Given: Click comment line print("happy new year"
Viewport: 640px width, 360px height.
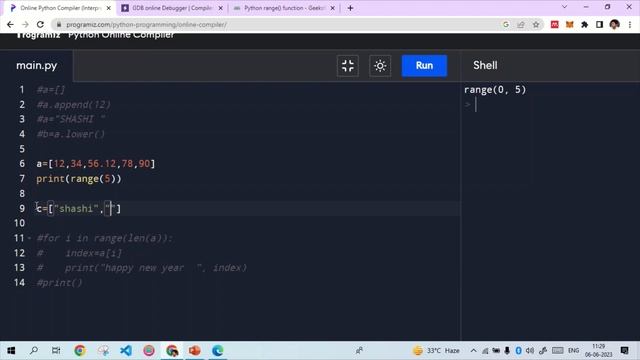Looking at the screenshot, I should (142, 268).
